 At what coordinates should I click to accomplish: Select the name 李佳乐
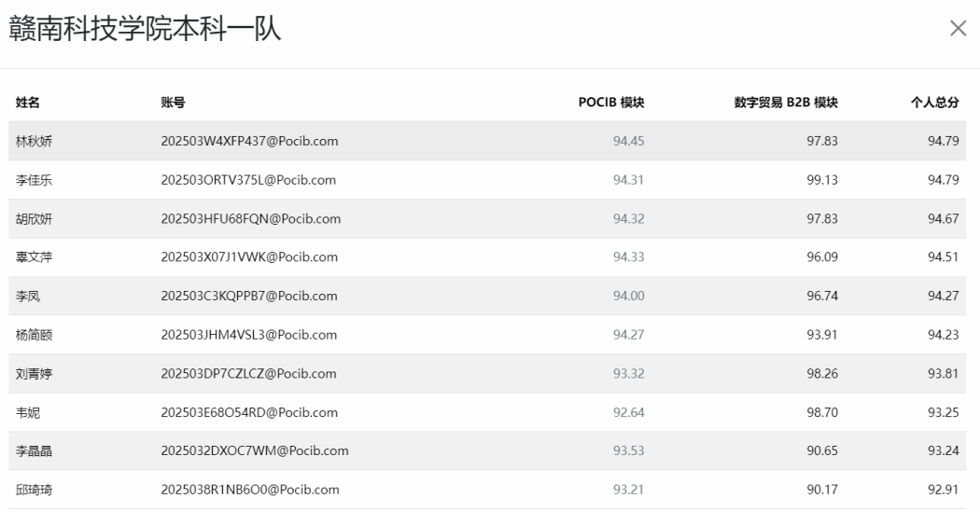tap(34, 180)
